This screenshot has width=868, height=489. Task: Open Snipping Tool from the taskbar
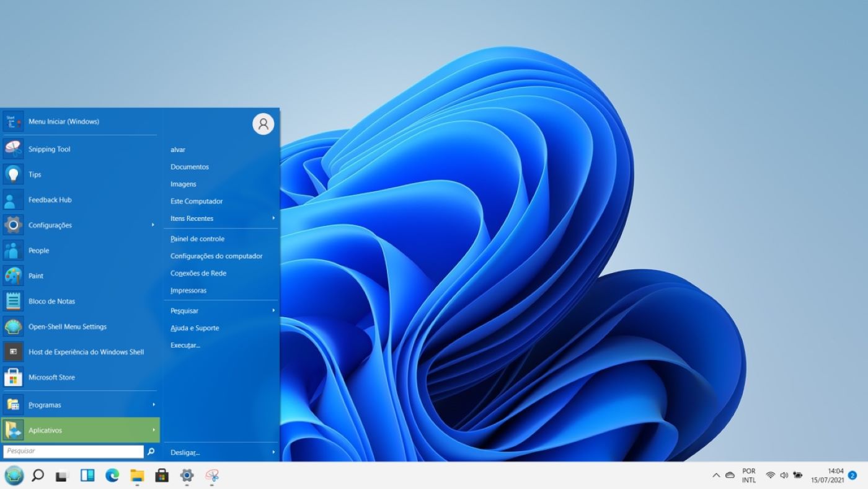pyautogui.click(x=212, y=475)
